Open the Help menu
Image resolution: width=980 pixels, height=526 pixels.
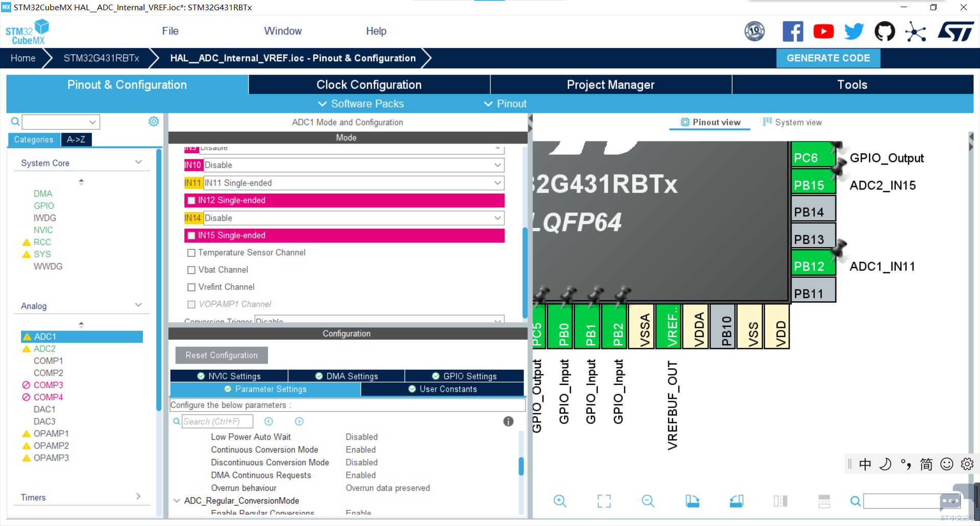pos(376,31)
